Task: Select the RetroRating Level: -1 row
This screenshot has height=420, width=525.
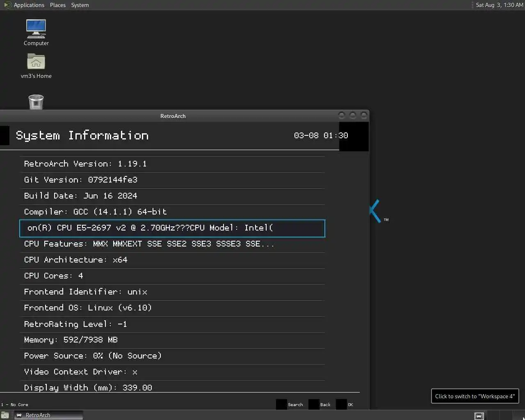Action: click(x=172, y=324)
